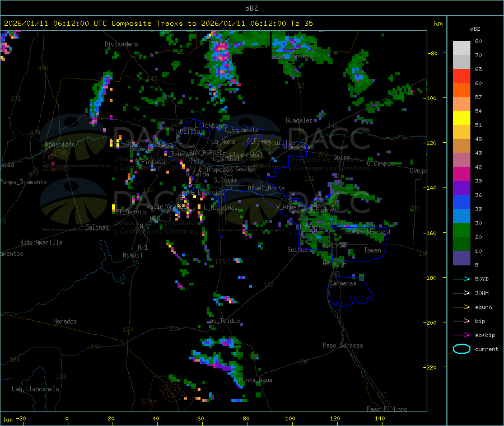This screenshot has height=426, width=504.
Task: Click the El_Desvio map label
Action: coord(130,212)
